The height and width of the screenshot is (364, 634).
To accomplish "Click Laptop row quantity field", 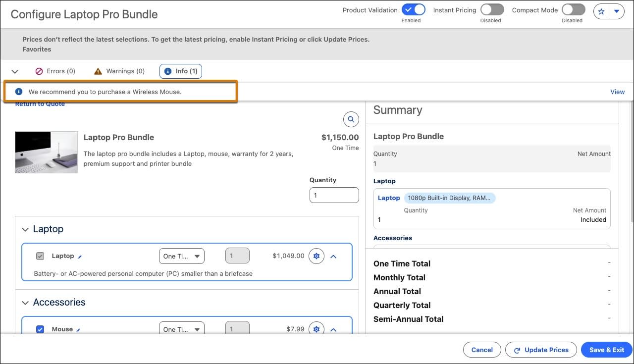I will click(237, 256).
